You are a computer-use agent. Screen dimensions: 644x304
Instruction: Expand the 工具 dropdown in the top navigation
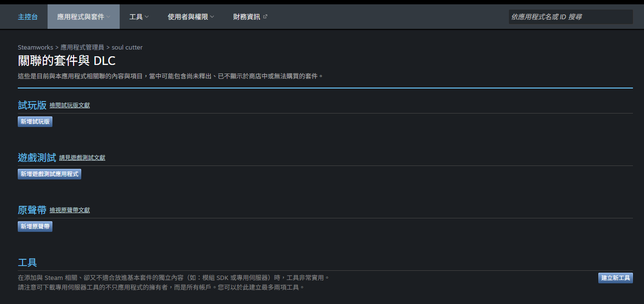(x=138, y=16)
